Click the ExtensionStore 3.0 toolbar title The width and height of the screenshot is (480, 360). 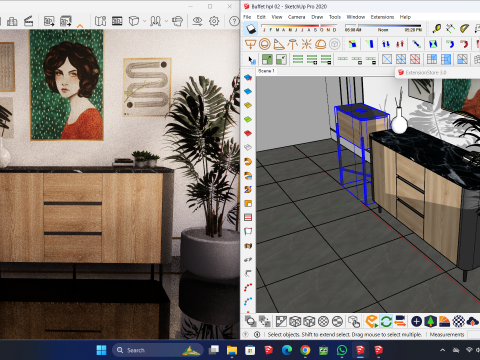click(x=426, y=72)
